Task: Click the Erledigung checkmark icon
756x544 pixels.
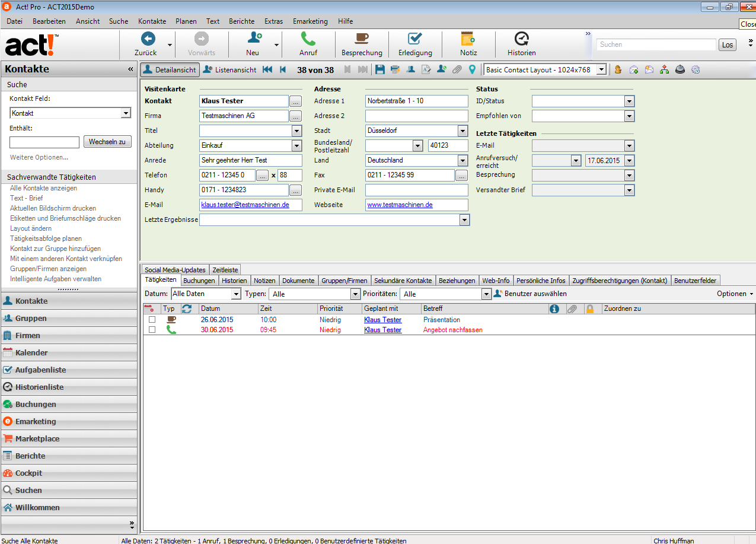Action: click(x=415, y=39)
